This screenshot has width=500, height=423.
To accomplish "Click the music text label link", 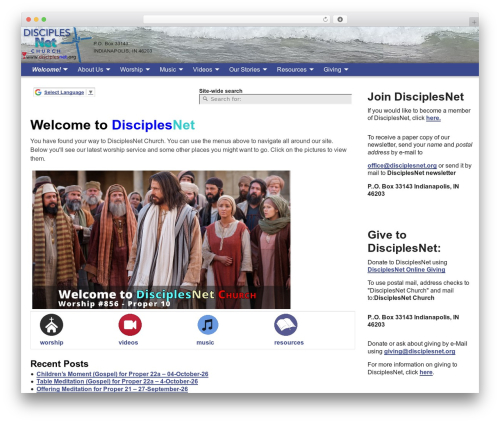I will tap(205, 342).
